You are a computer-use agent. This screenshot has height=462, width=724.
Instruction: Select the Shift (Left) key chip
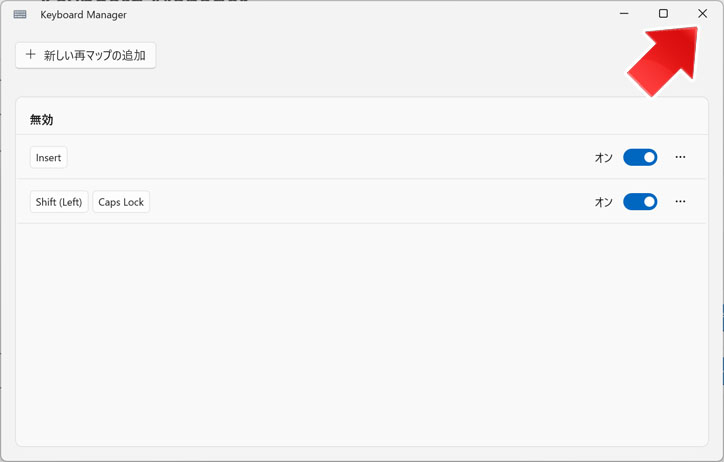click(59, 202)
